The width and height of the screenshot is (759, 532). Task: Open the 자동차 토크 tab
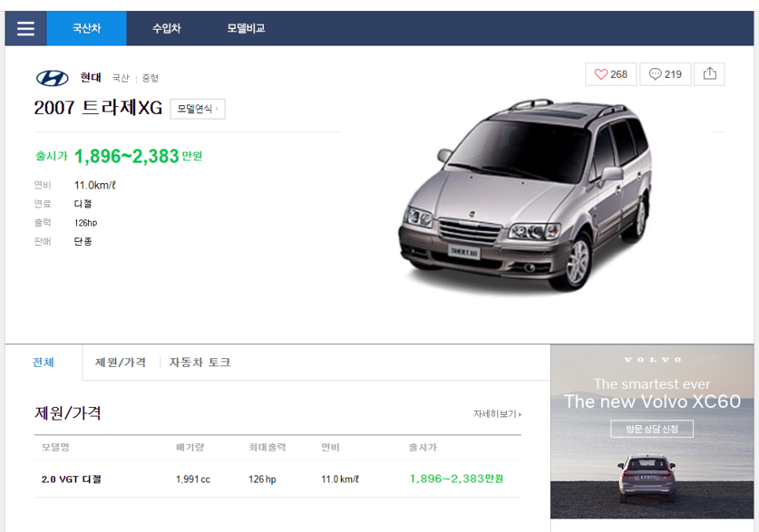click(x=200, y=362)
